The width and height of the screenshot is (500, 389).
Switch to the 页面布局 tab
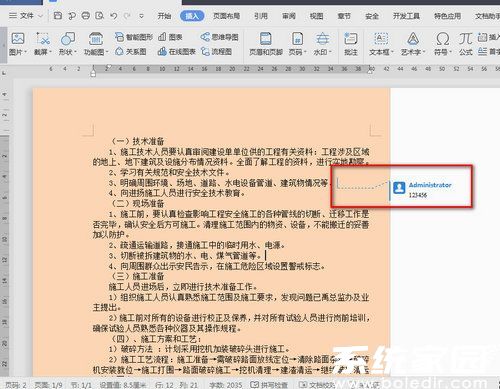[226, 16]
